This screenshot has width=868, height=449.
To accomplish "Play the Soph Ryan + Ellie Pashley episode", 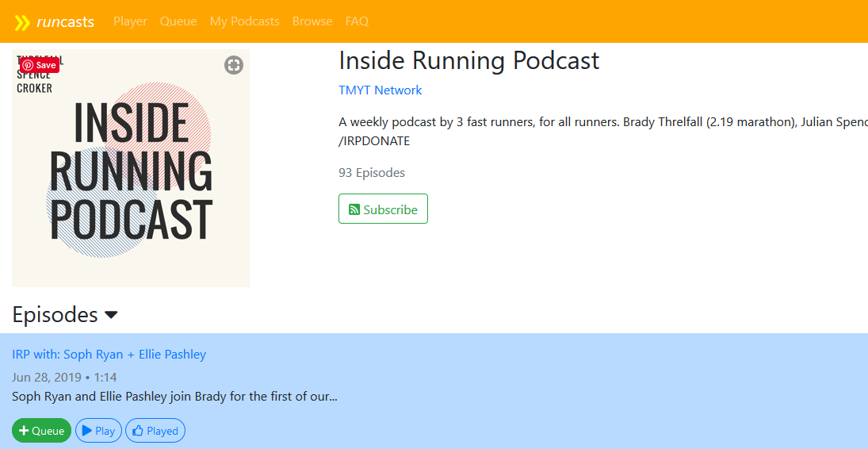I will [x=98, y=431].
